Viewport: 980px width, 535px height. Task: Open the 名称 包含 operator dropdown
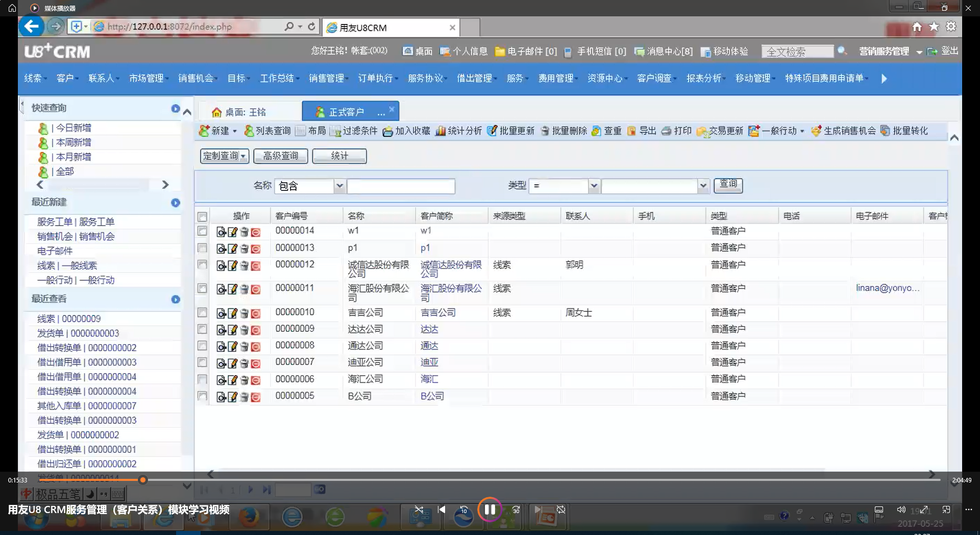coord(339,186)
